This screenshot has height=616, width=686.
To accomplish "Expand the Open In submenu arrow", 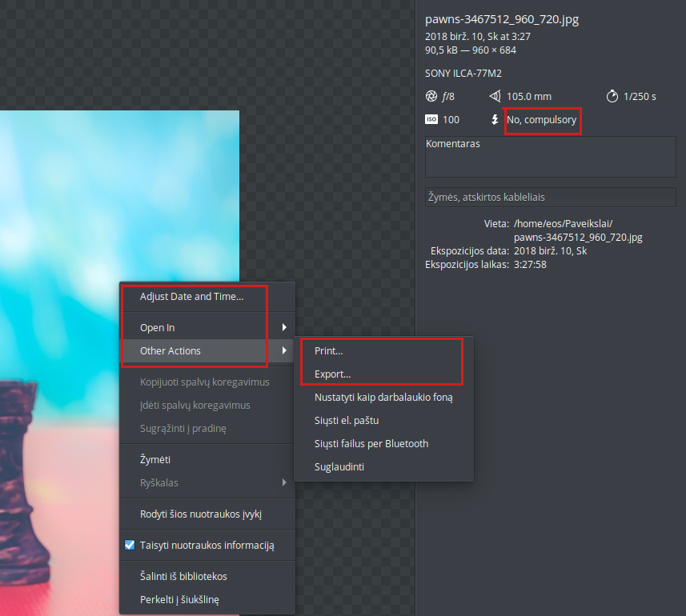I will (x=284, y=327).
